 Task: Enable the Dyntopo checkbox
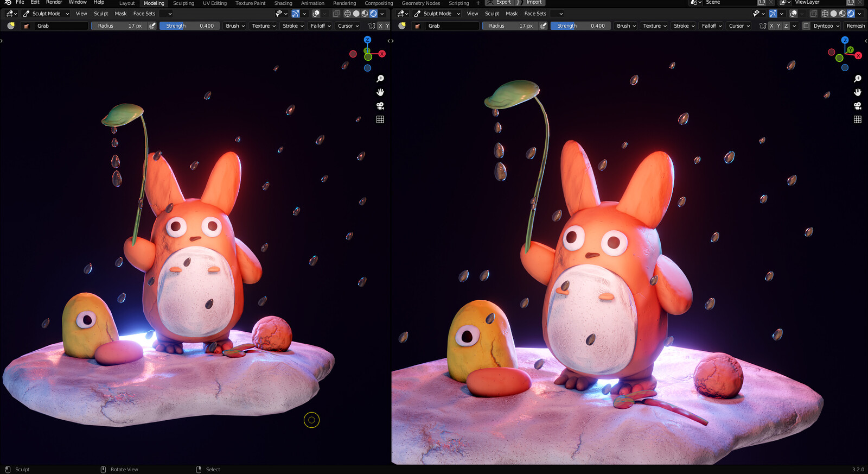coord(806,26)
